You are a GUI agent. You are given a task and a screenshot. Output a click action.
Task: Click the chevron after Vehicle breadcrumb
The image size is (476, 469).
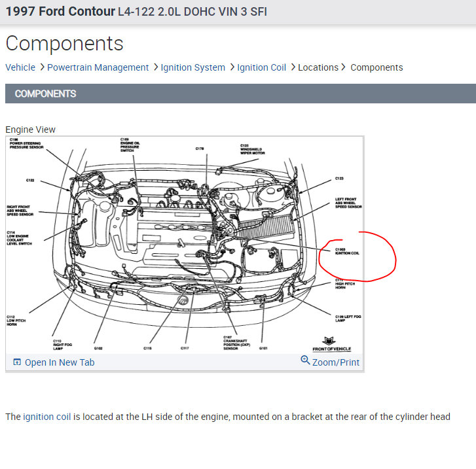click(42, 67)
